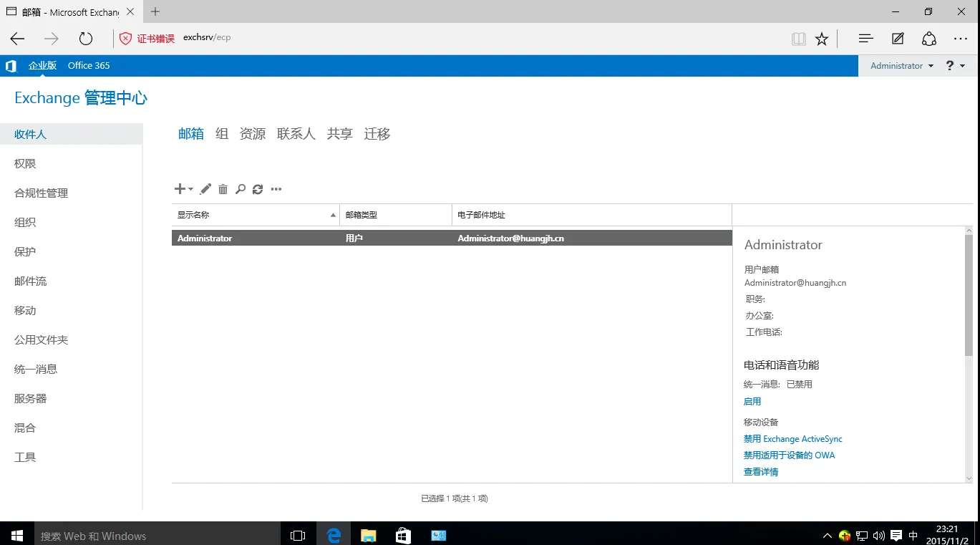Open 公用文件夹 in the sidebar
The image size is (980, 545).
point(42,340)
